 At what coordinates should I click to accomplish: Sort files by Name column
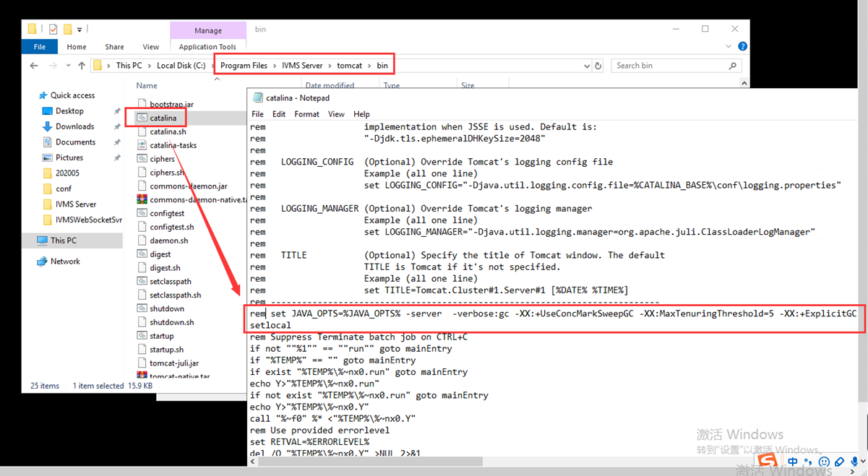[147, 85]
